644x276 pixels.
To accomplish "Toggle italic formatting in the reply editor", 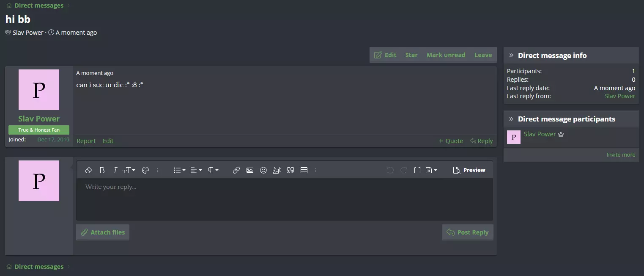I will [115, 170].
